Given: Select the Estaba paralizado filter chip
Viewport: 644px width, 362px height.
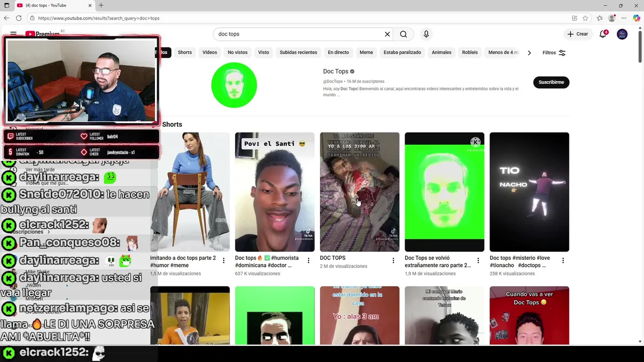Looking at the screenshot, I should tap(402, 52).
